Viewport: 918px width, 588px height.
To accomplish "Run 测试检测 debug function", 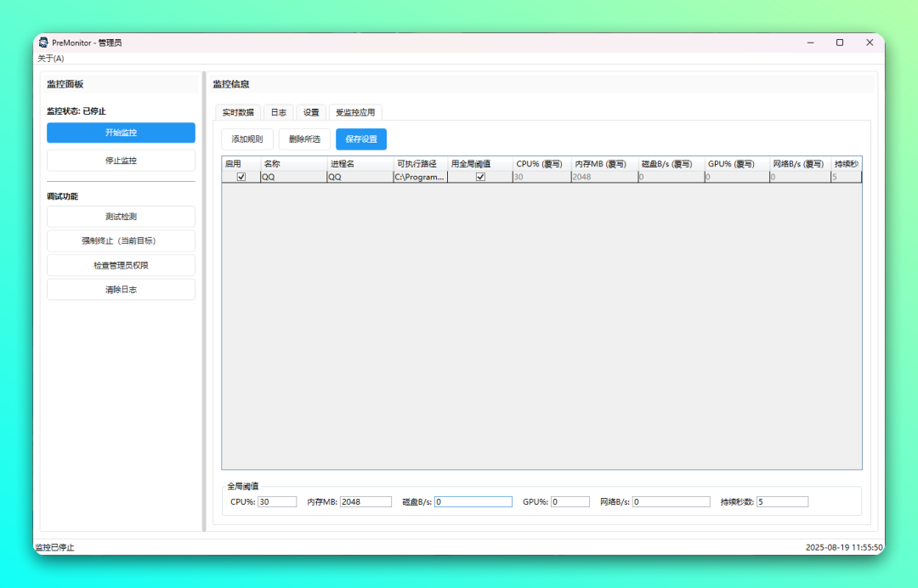I will pyautogui.click(x=122, y=217).
